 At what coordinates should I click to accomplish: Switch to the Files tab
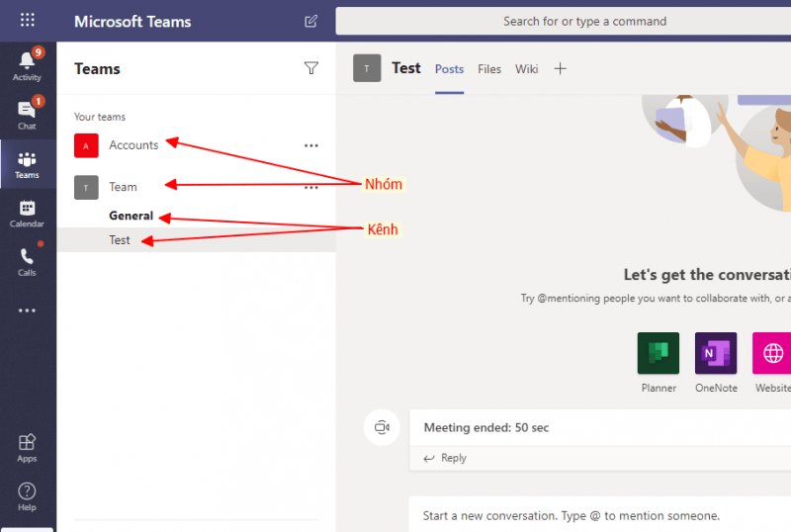[x=489, y=69]
